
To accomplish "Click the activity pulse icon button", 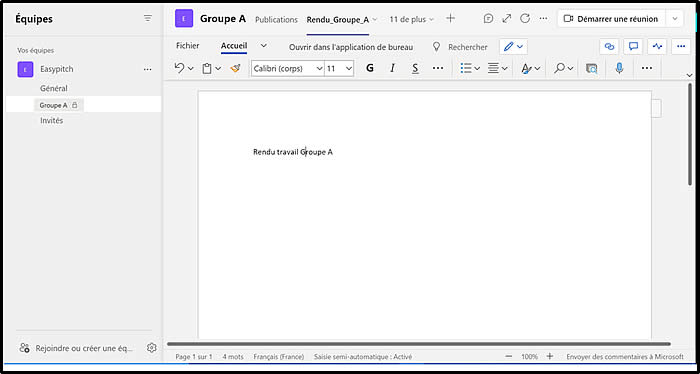I will click(657, 46).
